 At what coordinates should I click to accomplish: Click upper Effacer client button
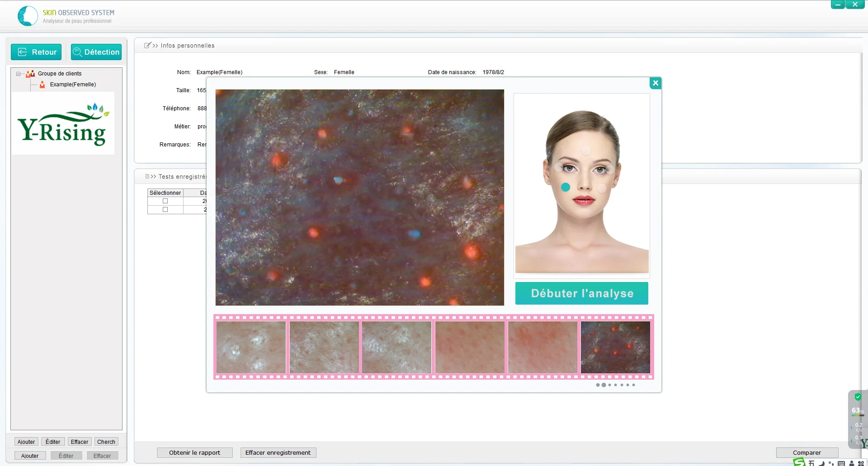[x=80, y=442]
